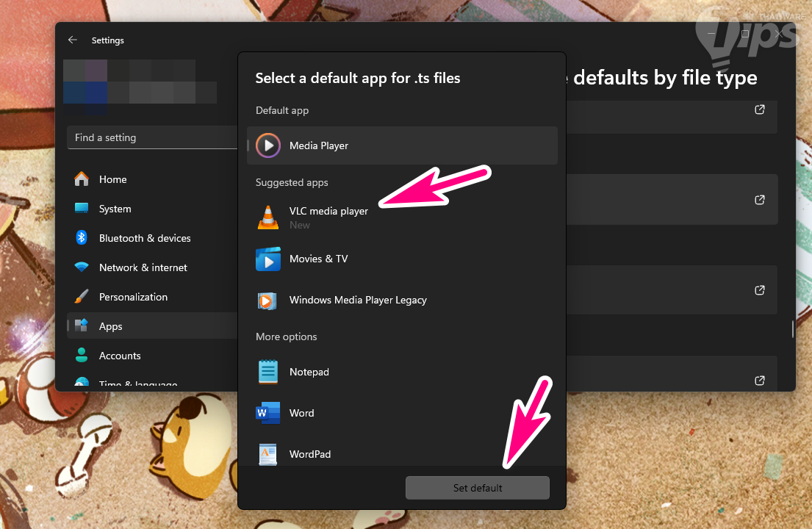Image resolution: width=812 pixels, height=529 pixels.
Task: Click the WordPad app icon
Action: pos(268,454)
